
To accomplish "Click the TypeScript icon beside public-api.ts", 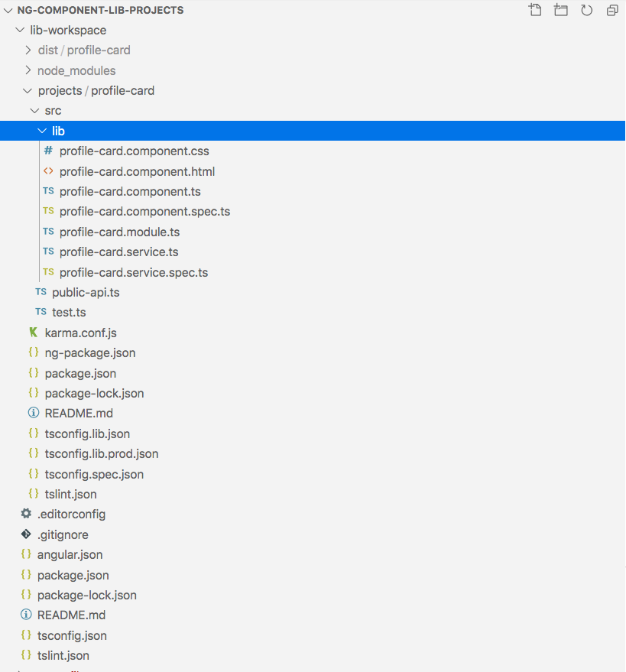I will [41, 292].
